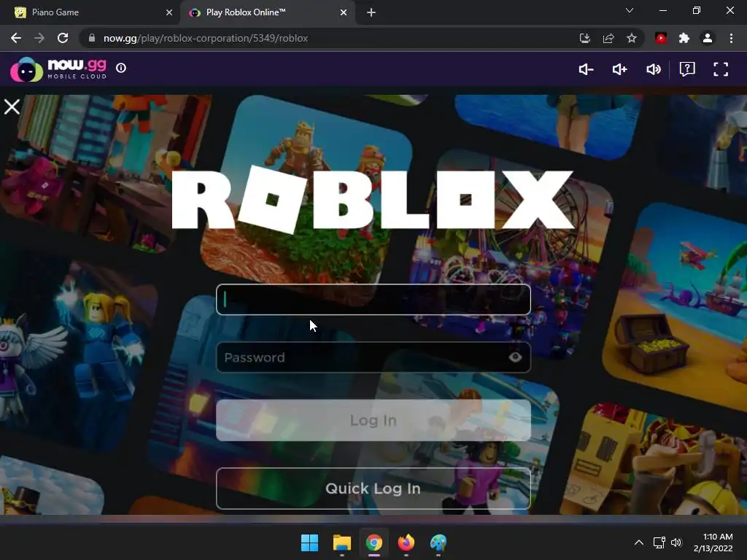The image size is (747, 560).
Task: Open Chrome's three-dot menu
Action: 731,38
